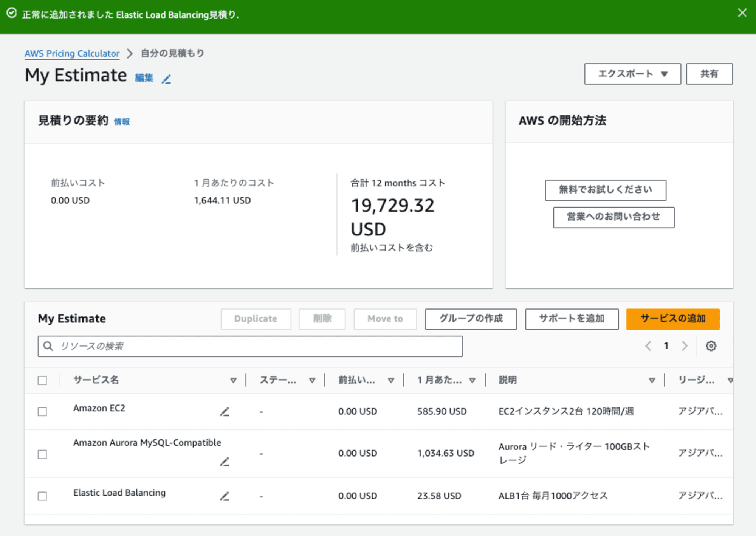Viewport: 756px width, 536px height.
Task: Click the 19,729.32 USD total cost
Action: (x=393, y=217)
